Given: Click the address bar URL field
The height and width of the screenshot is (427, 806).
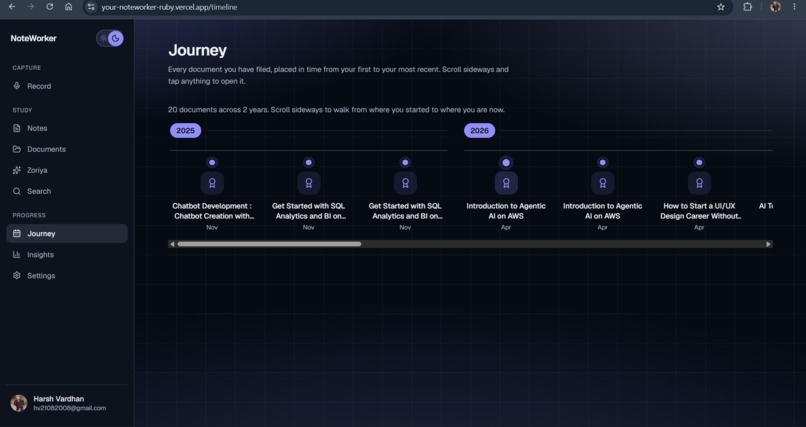Looking at the screenshot, I should [x=406, y=7].
